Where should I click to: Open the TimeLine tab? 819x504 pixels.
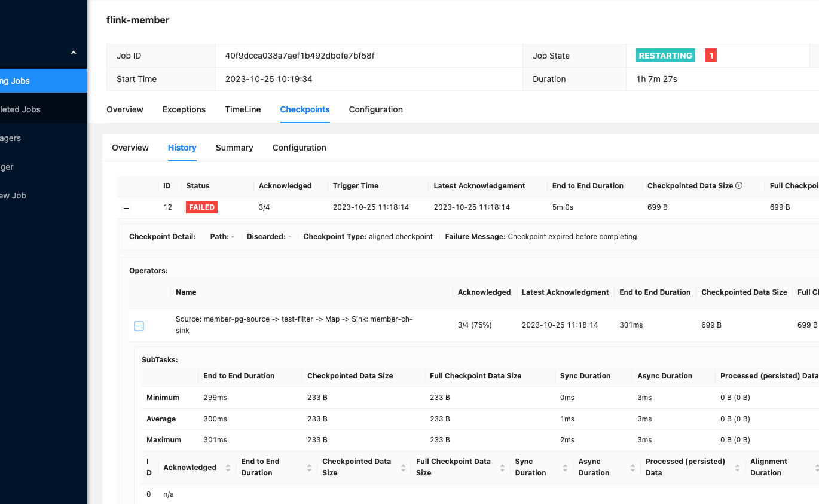pyautogui.click(x=243, y=109)
